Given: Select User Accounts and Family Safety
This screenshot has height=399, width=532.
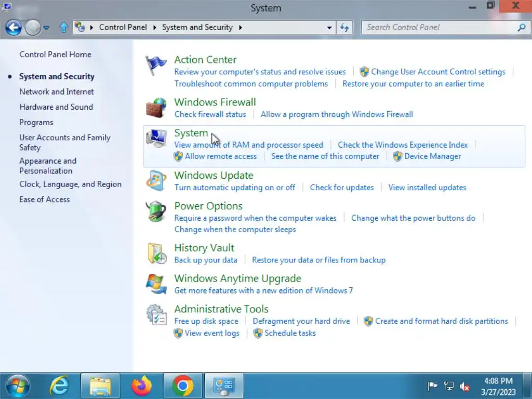Looking at the screenshot, I should coord(65,142).
